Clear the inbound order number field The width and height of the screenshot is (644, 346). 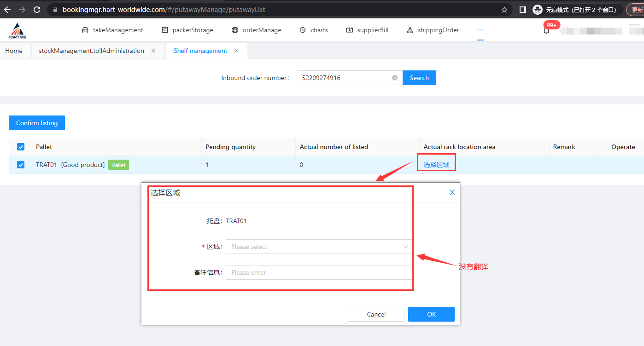click(394, 78)
